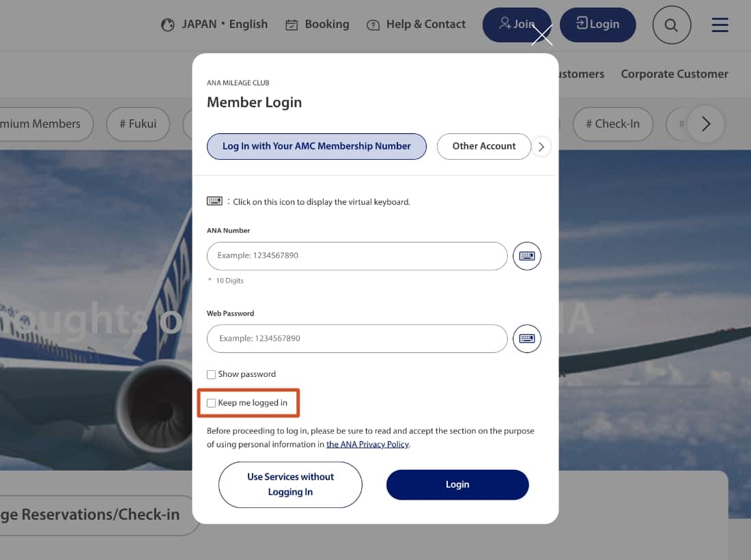Open Booking from the top bar
Image resolution: width=751 pixels, height=560 pixels.
pyautogui.click(x=317, y=25)
